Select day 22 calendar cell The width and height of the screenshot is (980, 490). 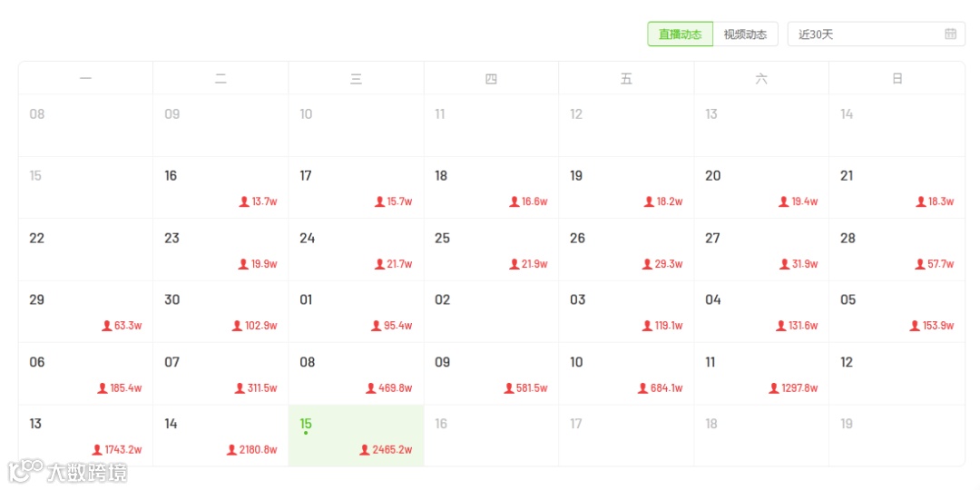85,250
